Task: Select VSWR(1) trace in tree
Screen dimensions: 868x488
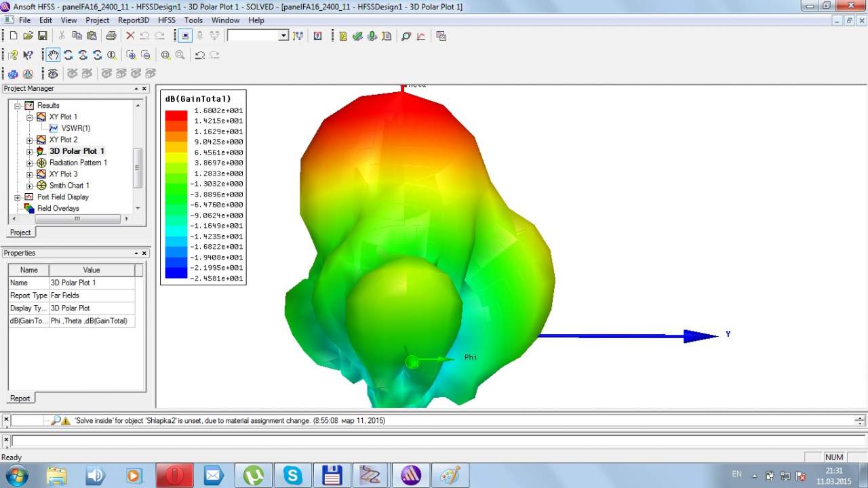Action: 75,128
